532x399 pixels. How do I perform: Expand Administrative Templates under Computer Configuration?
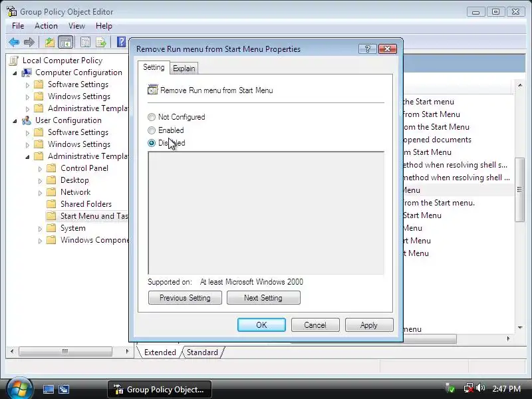click(x=27, y=109)
